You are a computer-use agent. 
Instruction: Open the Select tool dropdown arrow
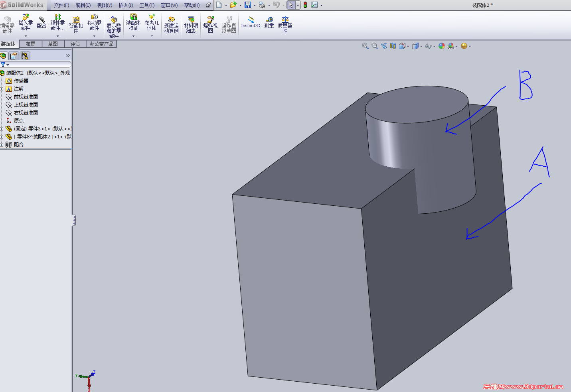(298, 5)
